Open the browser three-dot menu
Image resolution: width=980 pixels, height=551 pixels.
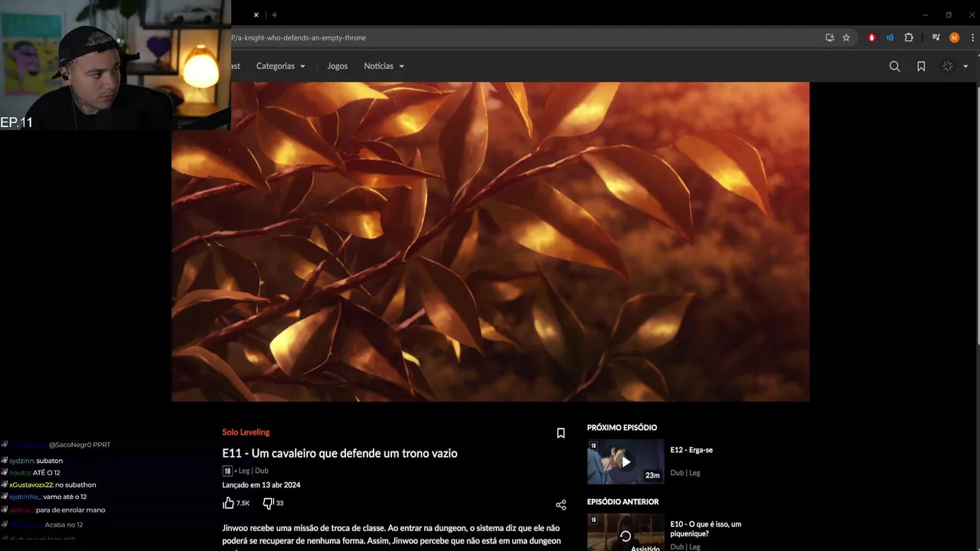972,37
